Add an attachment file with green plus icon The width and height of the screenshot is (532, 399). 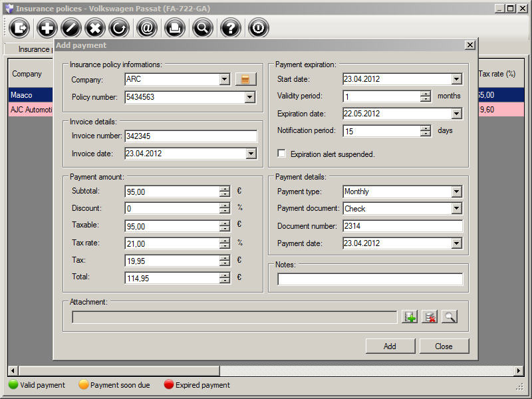click(410, 317)
